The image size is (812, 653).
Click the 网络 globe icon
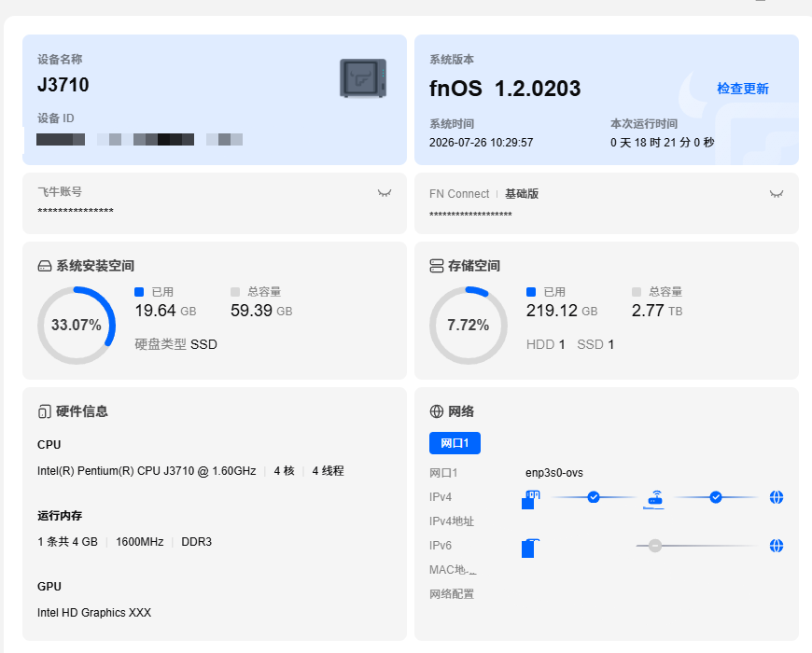[437, 411]
